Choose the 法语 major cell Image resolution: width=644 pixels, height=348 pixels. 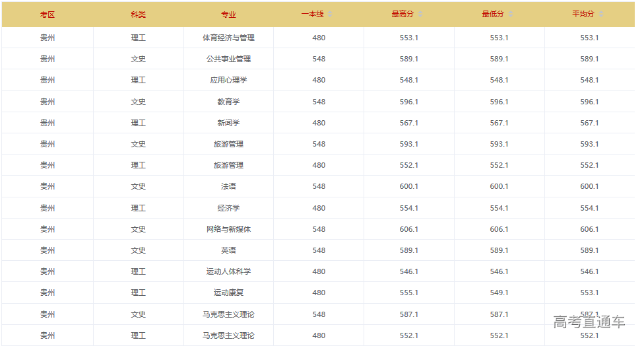228,186
